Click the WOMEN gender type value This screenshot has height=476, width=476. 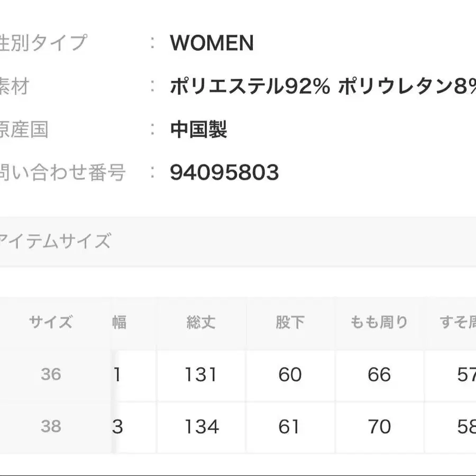point(212,43)
